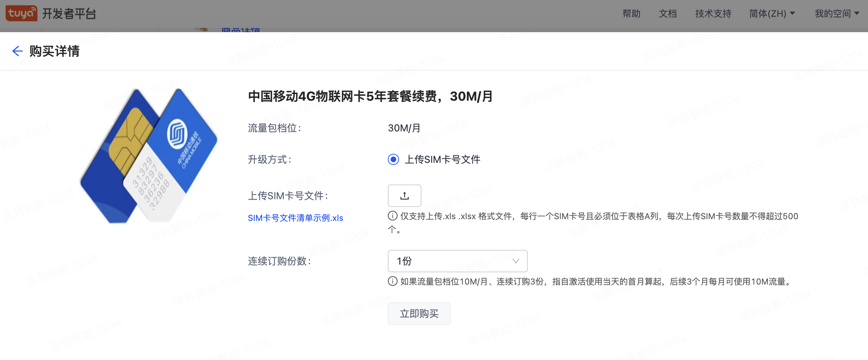Viewport: 868px width, 360px height.
Task: Click the product title 中国移动4G物联网卡5年套餐续费
Action: (370, 96)
